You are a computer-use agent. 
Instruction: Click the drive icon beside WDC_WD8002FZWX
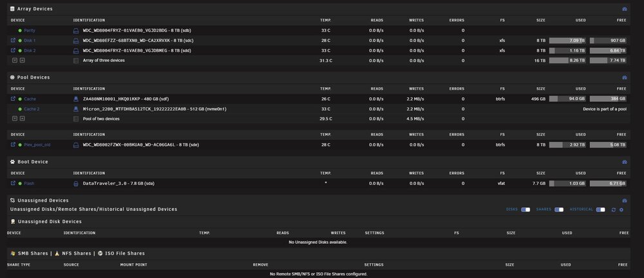[x=75, y=144]
